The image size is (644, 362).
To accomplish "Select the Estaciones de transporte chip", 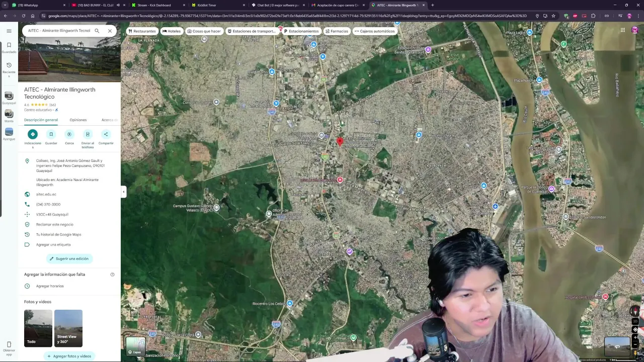I will pyautogui.click(x=252, y=31).
